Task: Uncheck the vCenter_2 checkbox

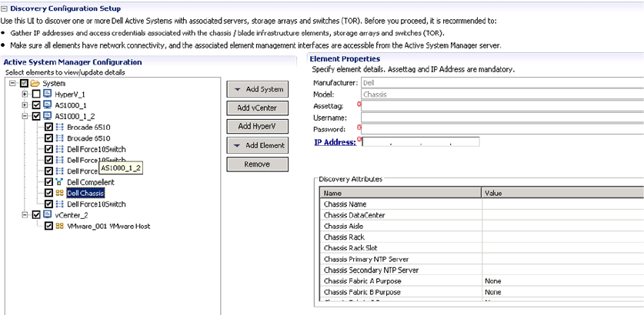Action: click(36, 215)
